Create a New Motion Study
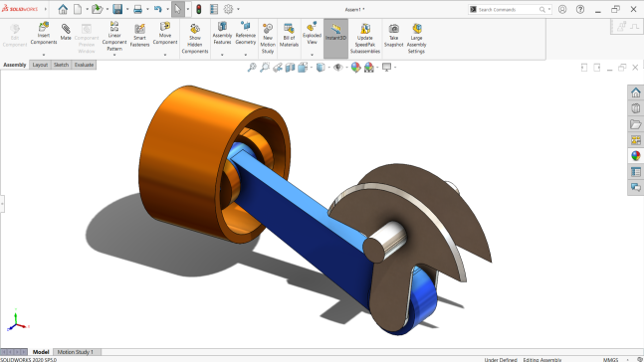The image size is (644, 362). (268, 39)
